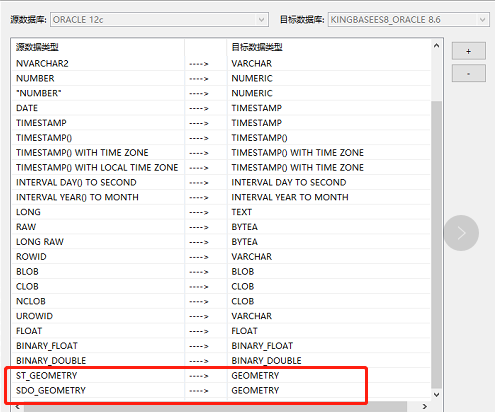Click the target data type column header
Image resolution: width=495 pixels, height=412 pixels.
(257, 47)
